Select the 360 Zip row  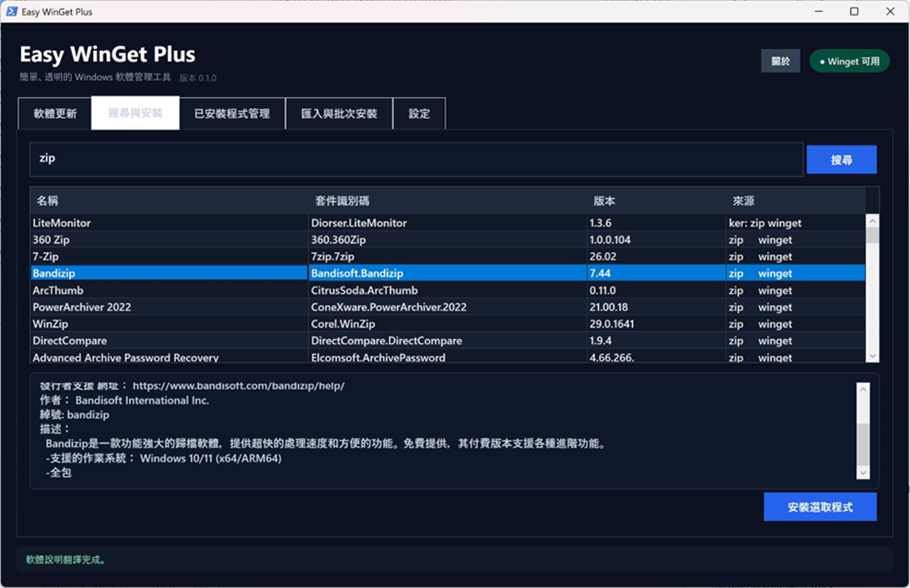click(448, 240)
